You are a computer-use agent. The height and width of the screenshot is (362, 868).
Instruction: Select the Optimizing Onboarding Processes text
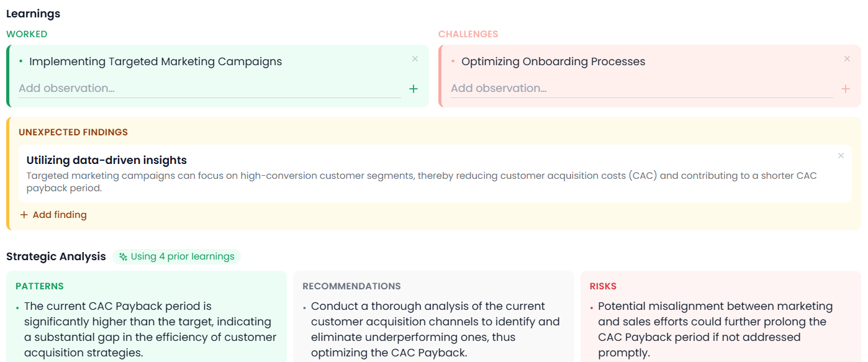(x=553, y=61)
